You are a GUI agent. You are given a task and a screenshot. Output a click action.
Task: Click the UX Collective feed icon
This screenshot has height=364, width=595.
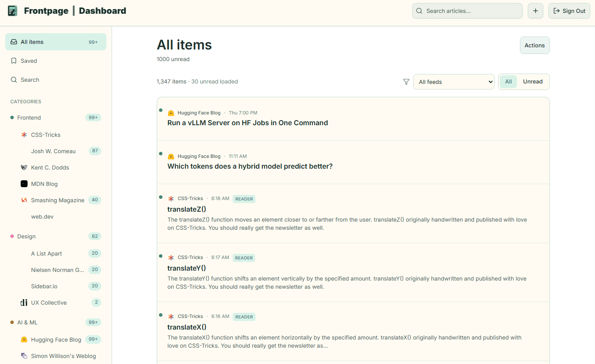click(24, 302)
